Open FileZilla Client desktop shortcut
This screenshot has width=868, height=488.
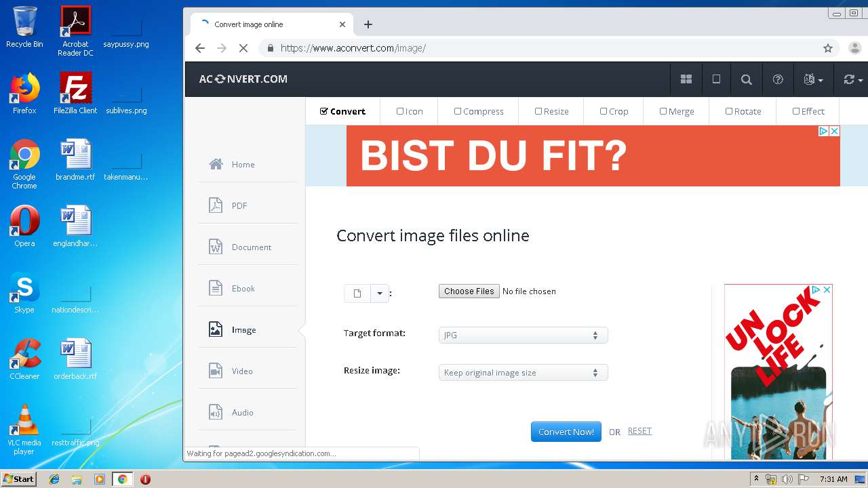pyautogui.click(x=75, y=94)
